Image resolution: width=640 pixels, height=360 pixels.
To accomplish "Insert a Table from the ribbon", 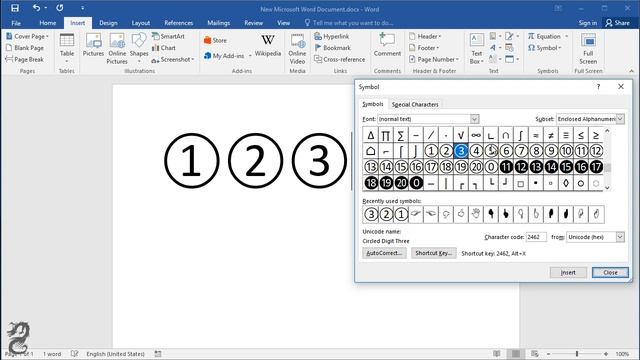I will point(67,48).
